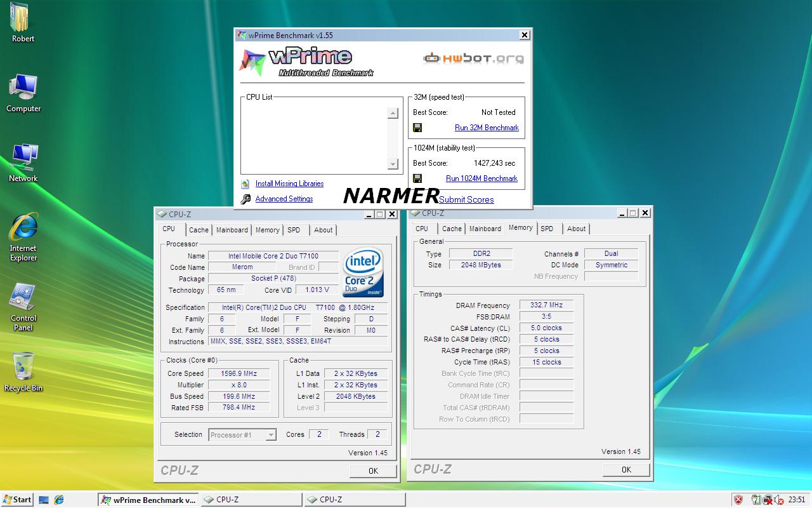Click the Show Desktop quick launch icon
Image resolution: width=812 pixels, height=508 pixels.
pos(44,500)
